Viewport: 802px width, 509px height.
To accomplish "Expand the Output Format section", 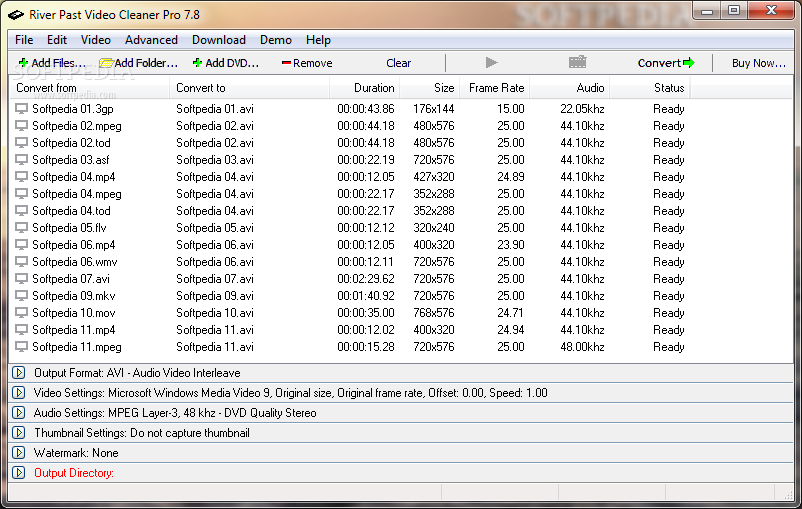I will coord(19,372).
